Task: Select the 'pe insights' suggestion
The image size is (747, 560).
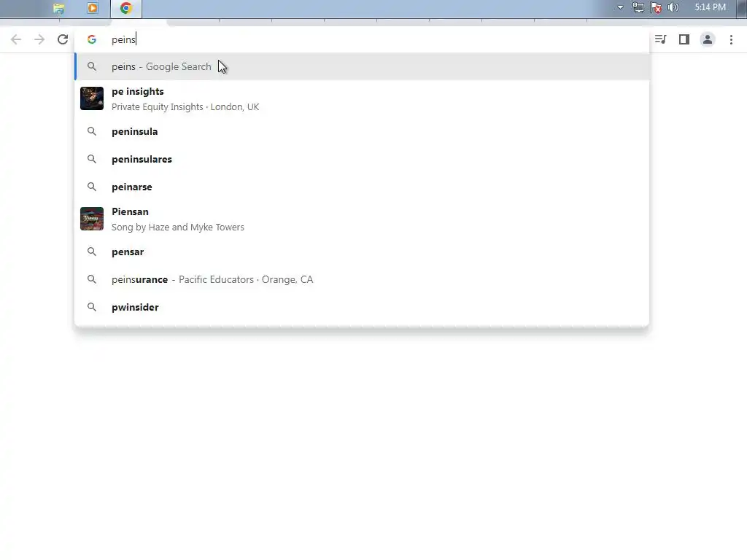Action: (362, 98)
